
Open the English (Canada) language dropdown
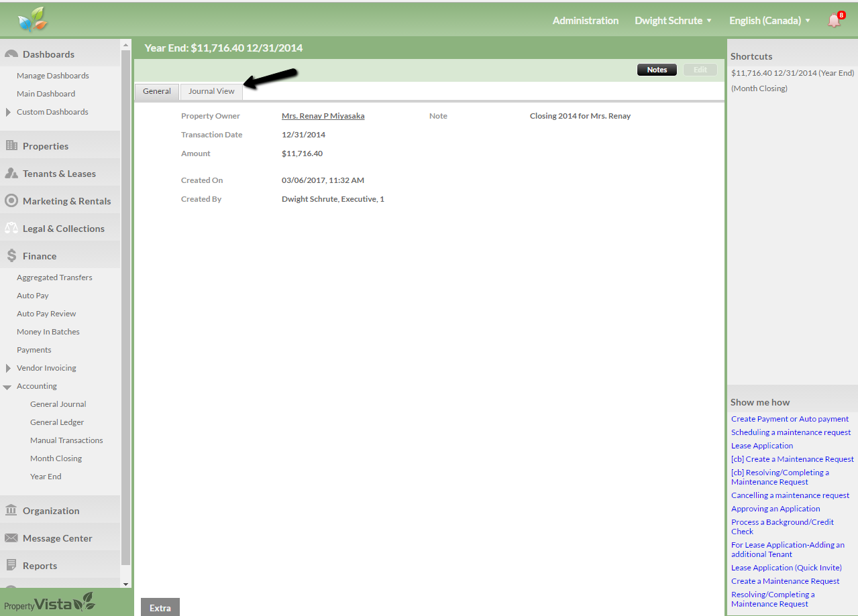pyautogui.click(x=769, y=21)
